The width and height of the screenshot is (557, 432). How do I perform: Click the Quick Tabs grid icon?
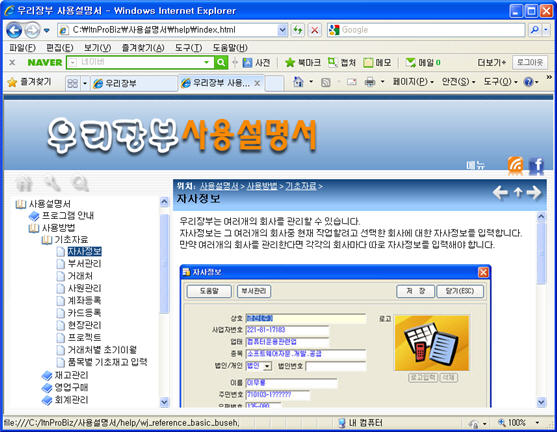(x=72, y=83)
